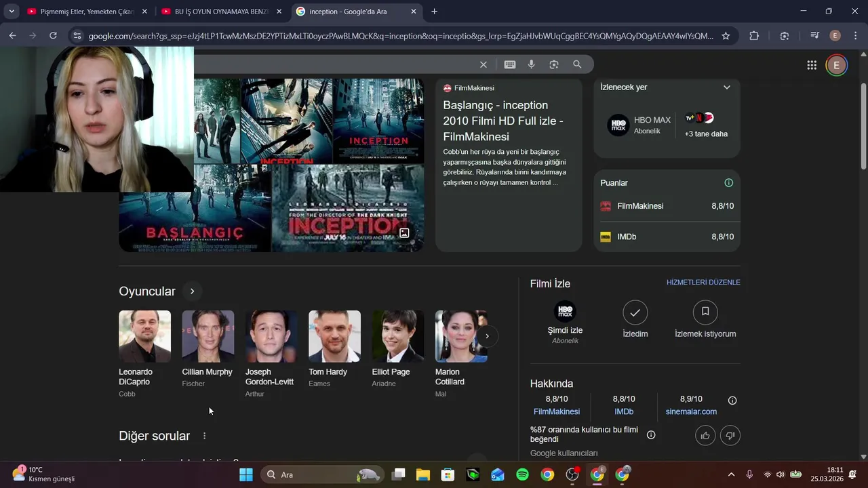Open the BAŞLANGIÇ poster image
This screenshot has height=488, width=868.
click(195, 209)
